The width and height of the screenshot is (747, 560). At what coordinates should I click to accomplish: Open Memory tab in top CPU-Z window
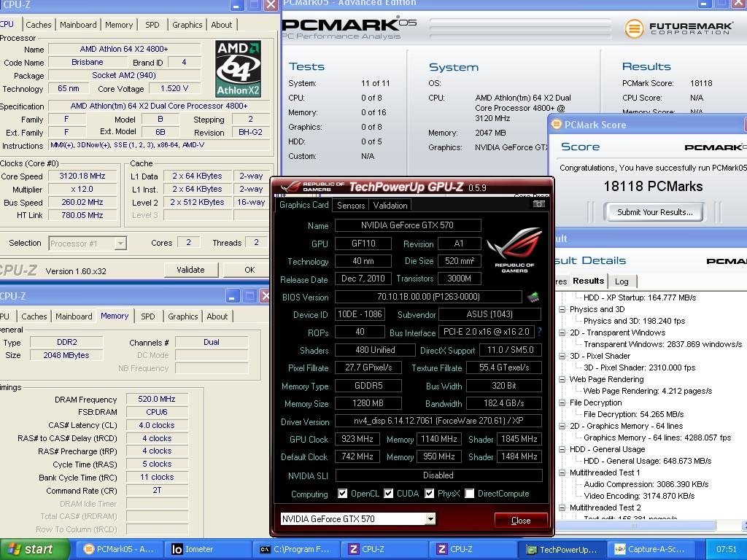(x=119, y=25)
